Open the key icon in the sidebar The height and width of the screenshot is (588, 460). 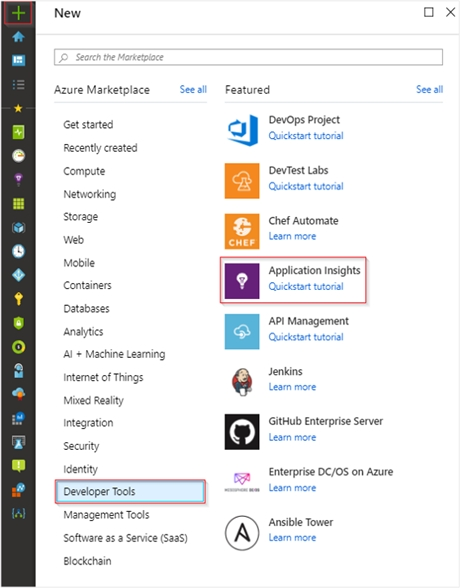[18, 299]
